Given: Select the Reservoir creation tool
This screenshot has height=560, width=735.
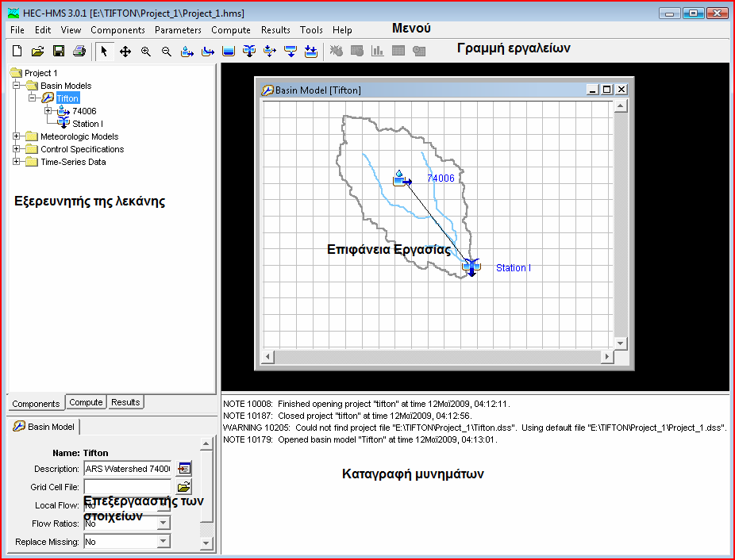Looking at the screenshot, I should coord(229,51).
